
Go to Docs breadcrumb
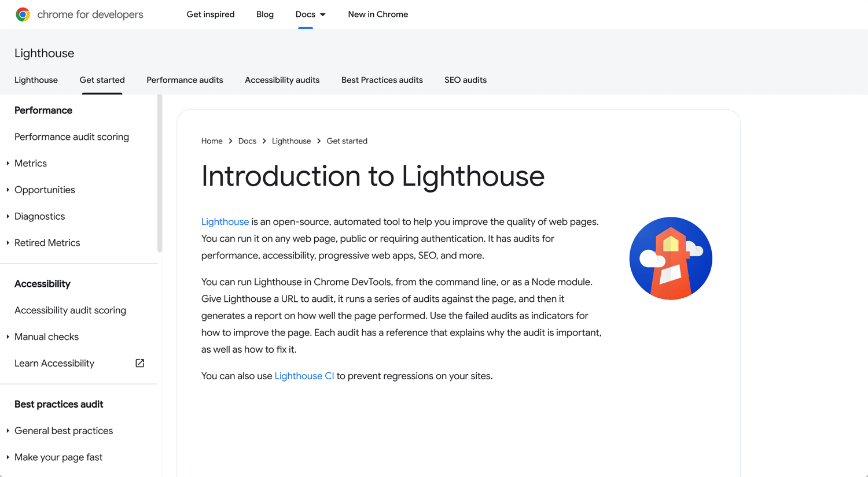247,141
